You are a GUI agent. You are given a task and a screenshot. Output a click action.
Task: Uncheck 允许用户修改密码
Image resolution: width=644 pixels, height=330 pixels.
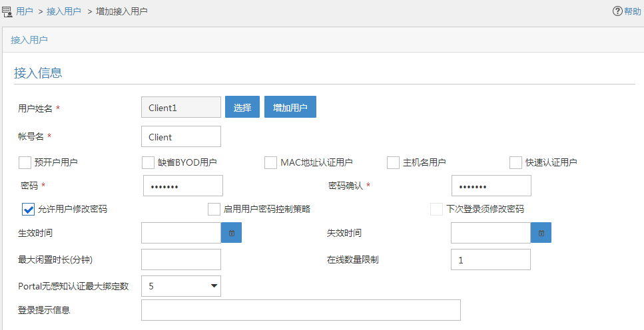coord(28,209)
